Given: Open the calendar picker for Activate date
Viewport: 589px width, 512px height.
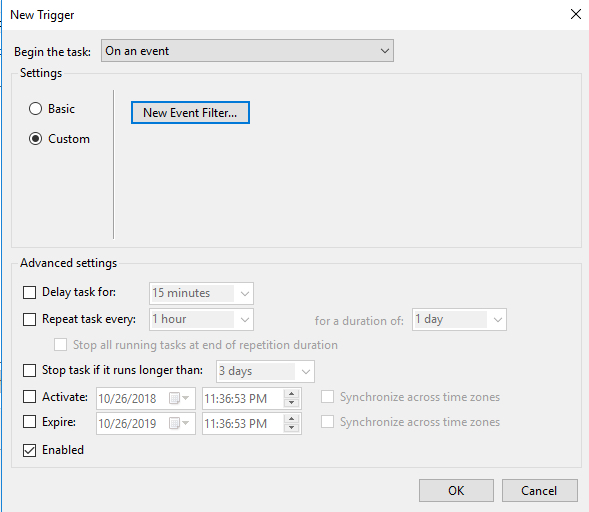Looking at the screenshot, I should click(179, 398).
